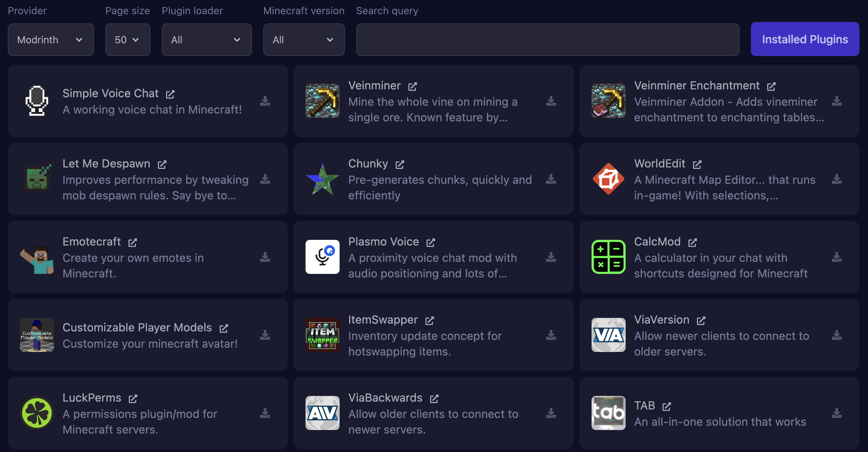Screen dimensions: 868x452
Task: Open the Provider dropdown showing Modrinth
Action: pos(51,40)
